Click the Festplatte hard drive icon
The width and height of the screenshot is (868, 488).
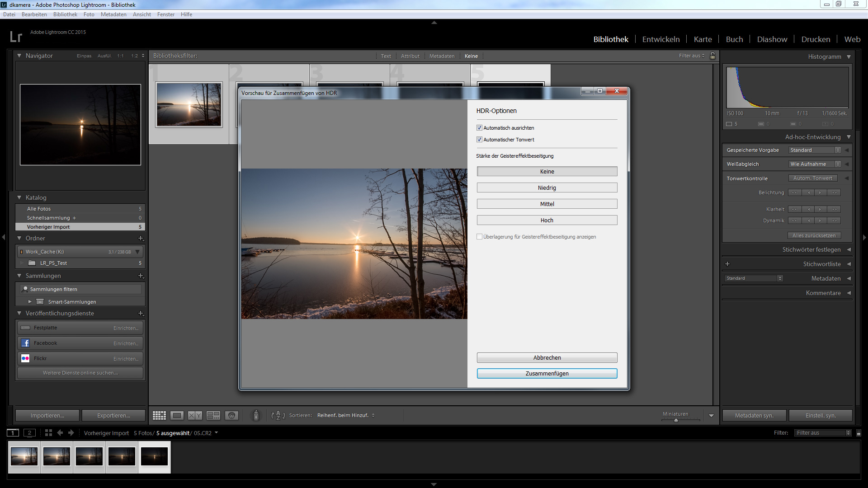click(x=25, y=328)
